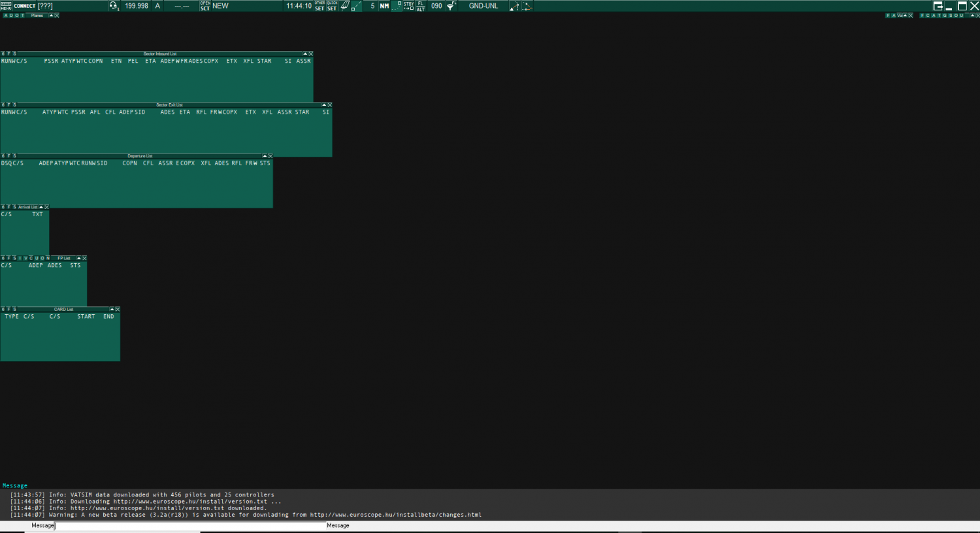Click the CONNECT button
The image size is (980, 533).
pos(25,6)
